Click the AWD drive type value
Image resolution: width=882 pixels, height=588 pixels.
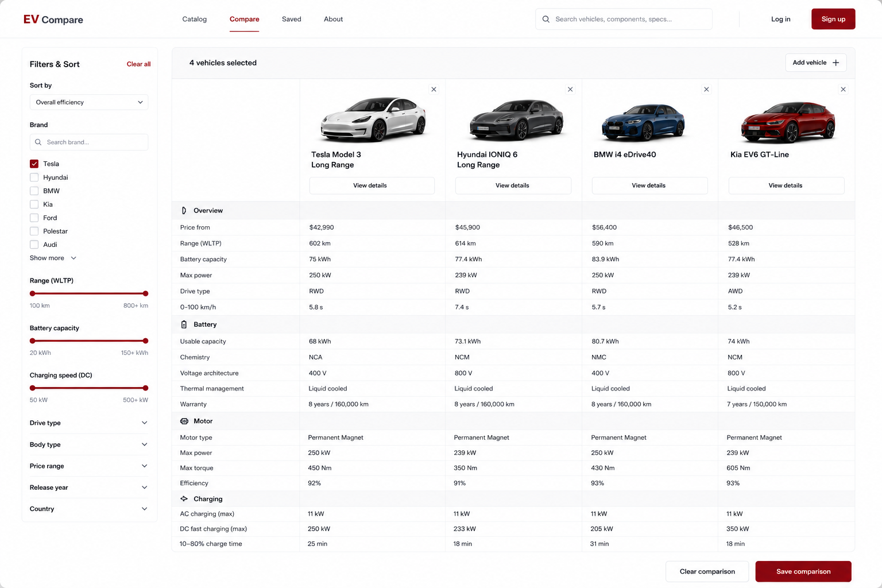pyautogui.click(x=736, y=291)
